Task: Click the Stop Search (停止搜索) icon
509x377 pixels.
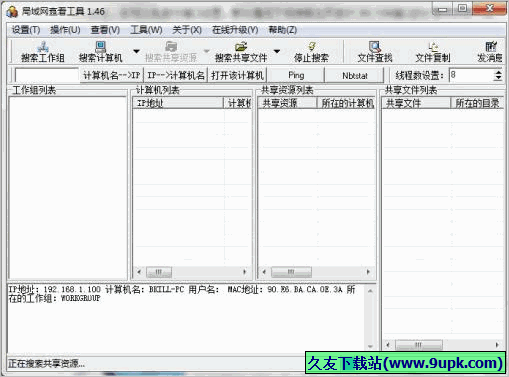Action: click(x=311, y=52)
